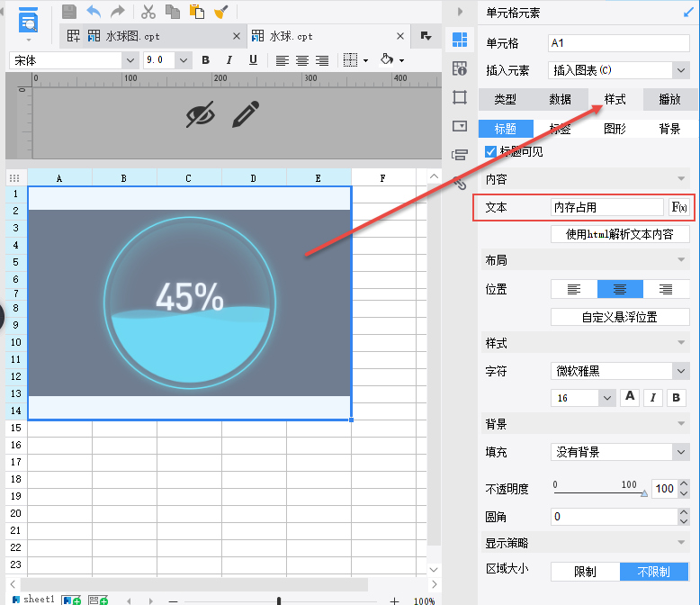Align cell text center
The width and height of the screenshot is (700, 605).
[x=302, y=60]
